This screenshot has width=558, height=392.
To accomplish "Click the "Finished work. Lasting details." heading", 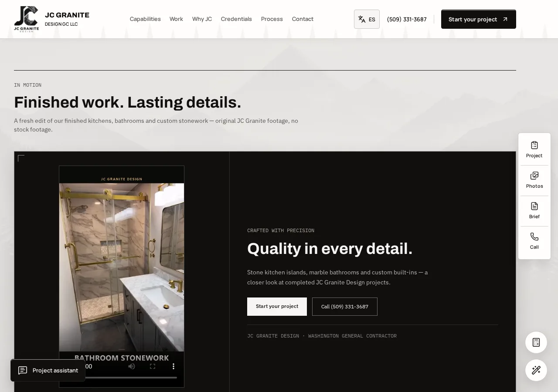I will click(127, 102).
